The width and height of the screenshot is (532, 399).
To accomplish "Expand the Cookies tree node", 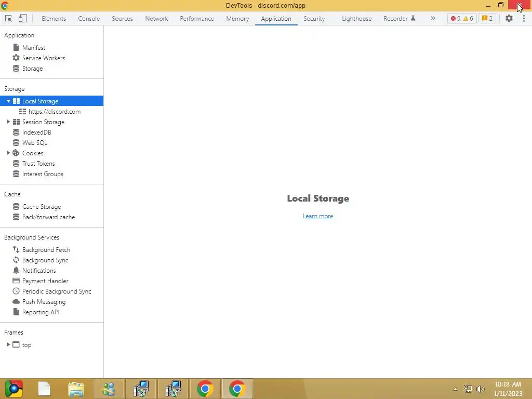I will (x=8, y=153).
